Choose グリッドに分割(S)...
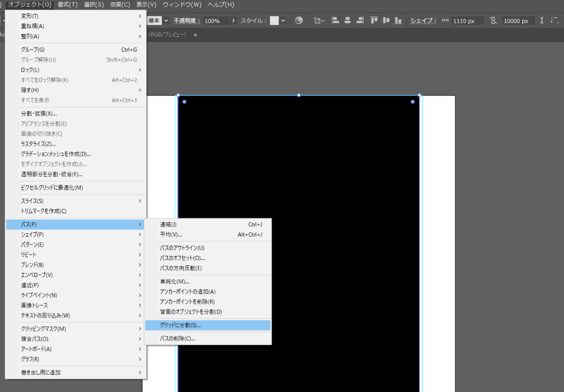Screen dimensions: 564x392 208,325
